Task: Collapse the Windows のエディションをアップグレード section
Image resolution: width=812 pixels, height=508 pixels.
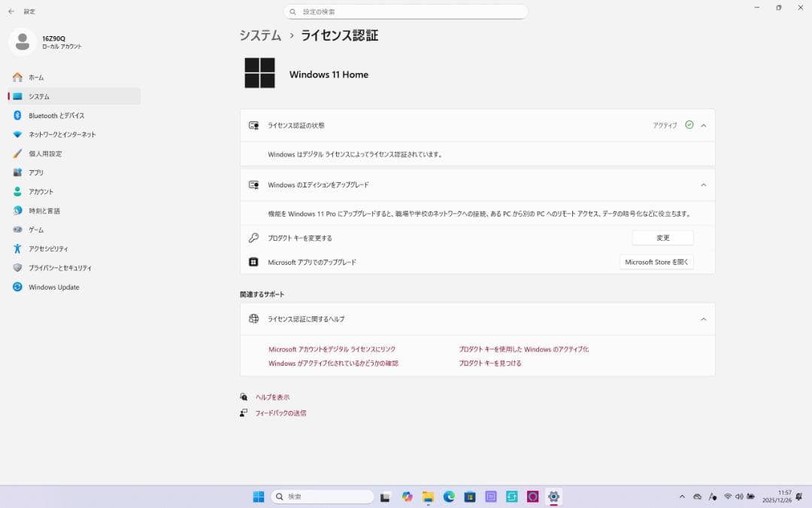Action: tap(704, 184)
